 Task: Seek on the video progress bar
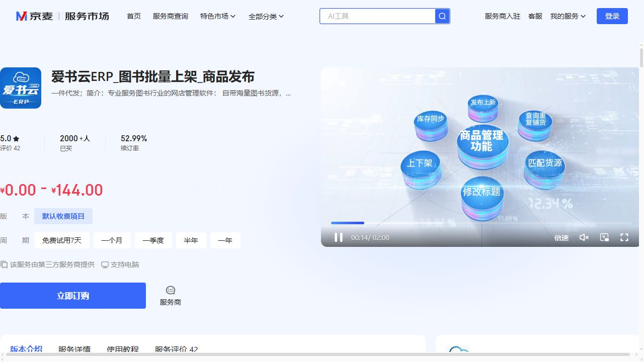coord(481,223)
